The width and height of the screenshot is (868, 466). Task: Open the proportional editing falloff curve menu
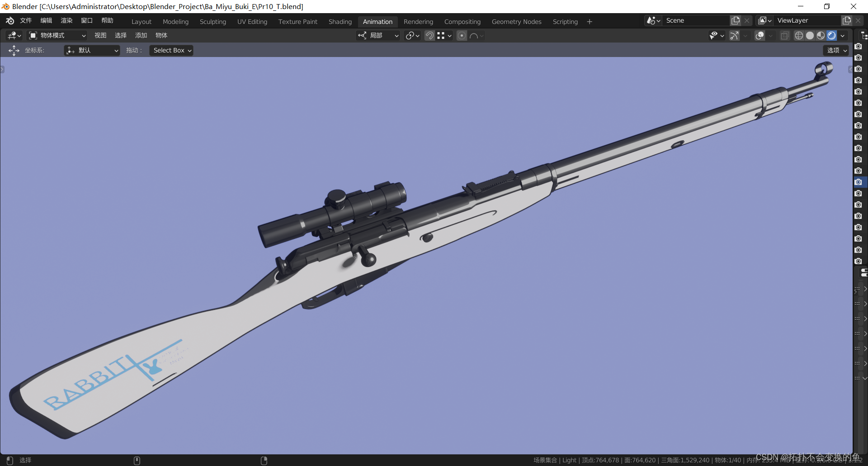click(x=476, y=35)
